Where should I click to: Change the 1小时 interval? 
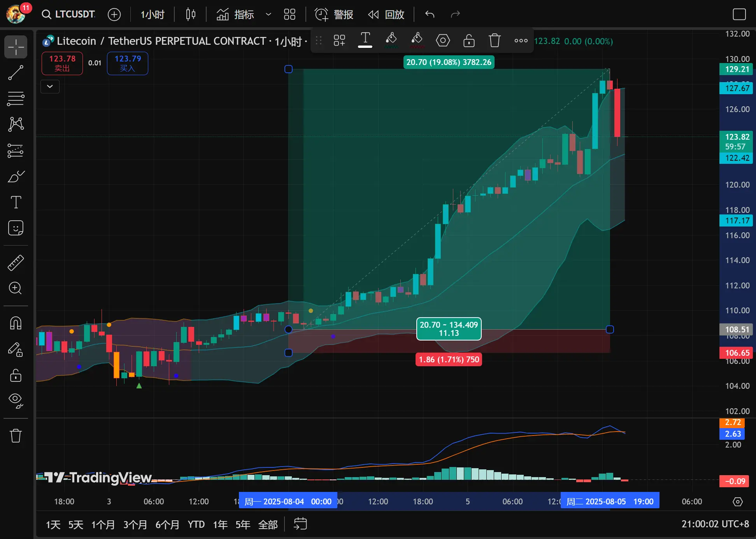152,14
